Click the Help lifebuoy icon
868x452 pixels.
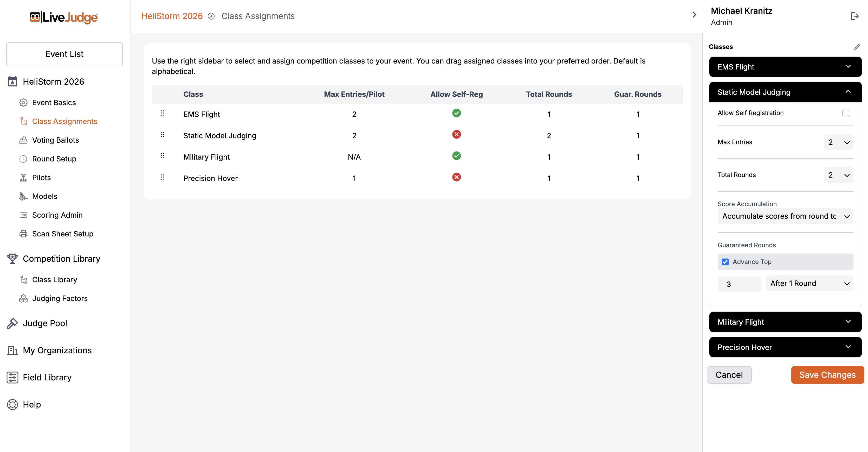tap(12, 404)
